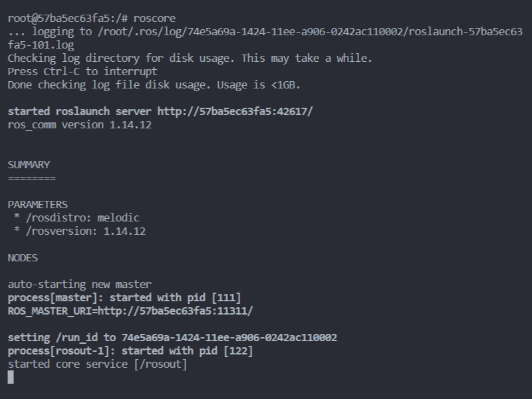Viewport: 532px width, 399px height.
Task: Click the Checking log directory line
Action: pos(190,59)
